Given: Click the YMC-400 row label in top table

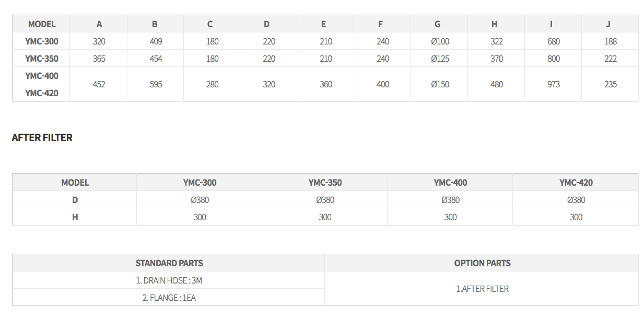Looking at the screenshot, I should click(x=41, y=76).
